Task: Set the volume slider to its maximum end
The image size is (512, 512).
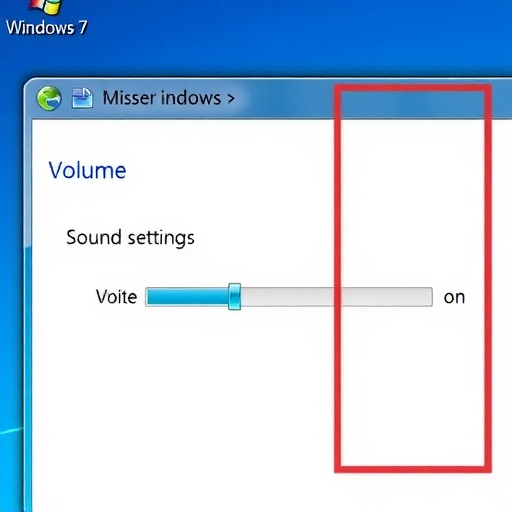Action: click(x=430, y=297)
